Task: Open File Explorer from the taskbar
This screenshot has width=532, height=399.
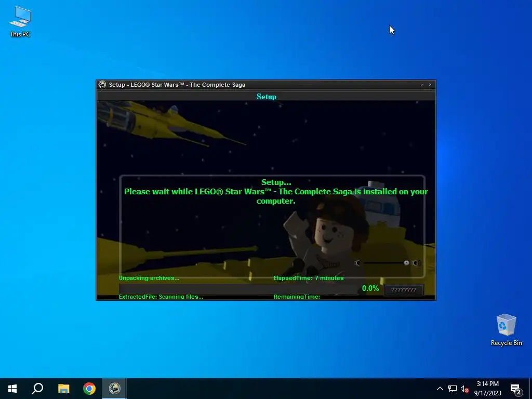Action: pos(63,389)
